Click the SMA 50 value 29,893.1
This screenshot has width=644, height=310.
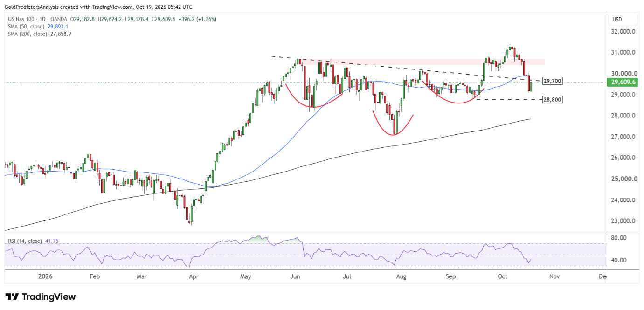[59, 27]
